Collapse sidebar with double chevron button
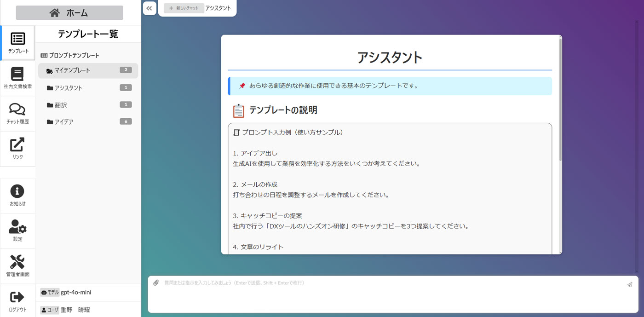This screenshot has height=317, width=644. (149, 8)
